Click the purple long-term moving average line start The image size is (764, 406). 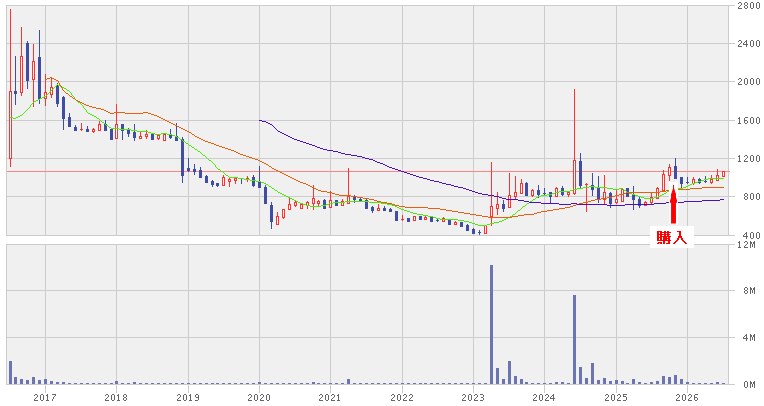tap(261, 120)
